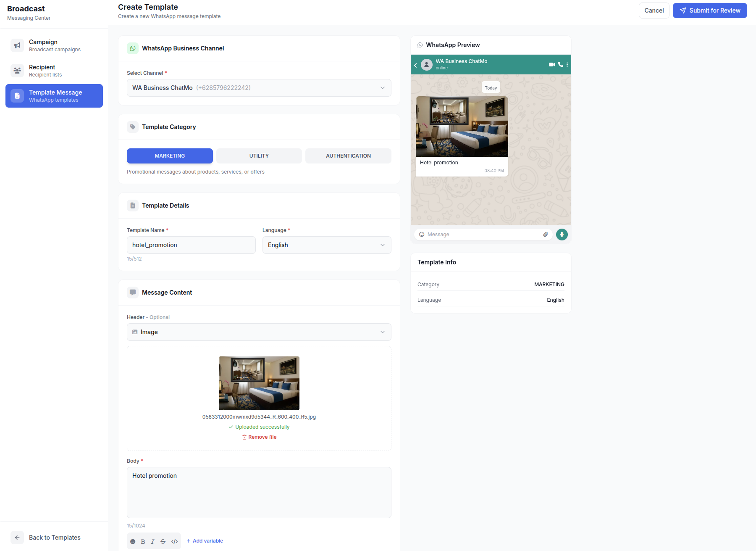Click the green microphone button in preview
Image resolution: width=756 pixels, height=551 pixels.
click(x=562, y=235)
